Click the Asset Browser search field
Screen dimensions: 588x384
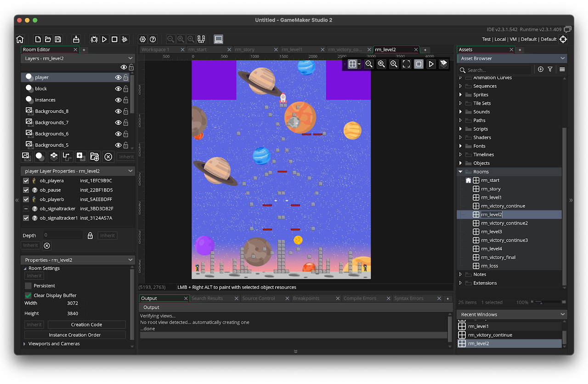tap(496, 70)
